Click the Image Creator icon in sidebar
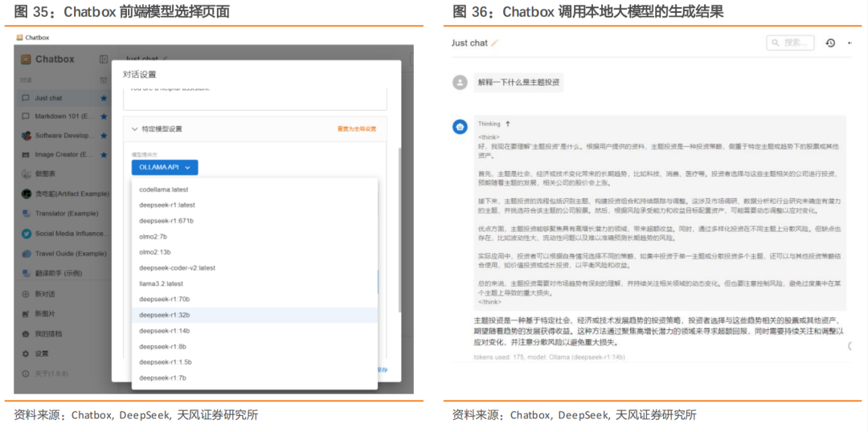 click(26, 154)
